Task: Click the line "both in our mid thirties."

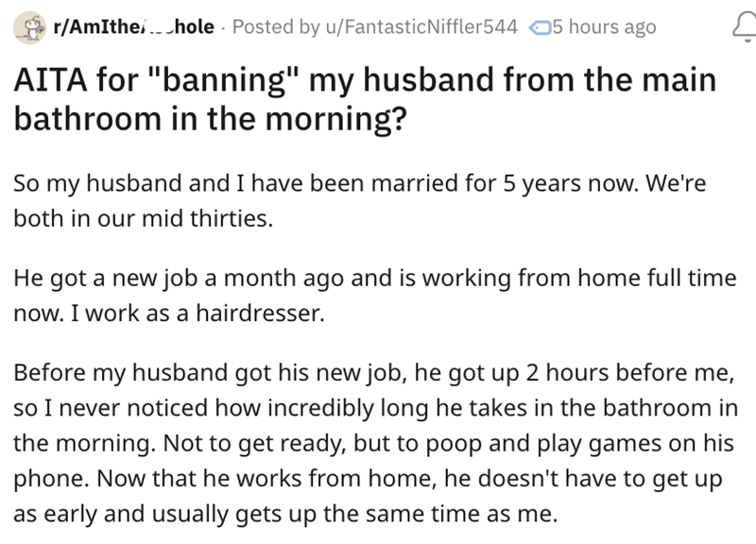Action: (142, 218)
